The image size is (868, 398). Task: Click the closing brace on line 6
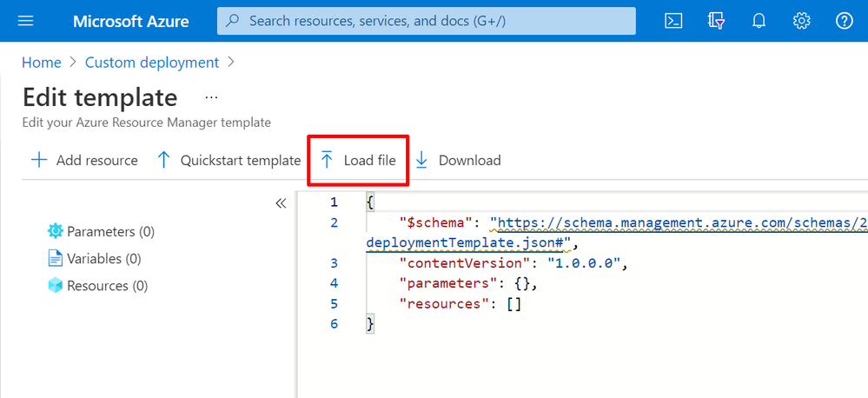[370, 324]
